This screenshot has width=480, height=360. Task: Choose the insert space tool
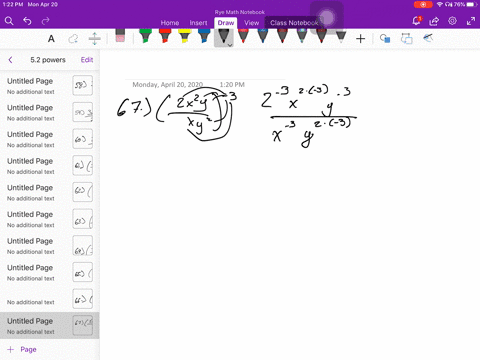tap(95, 39)
